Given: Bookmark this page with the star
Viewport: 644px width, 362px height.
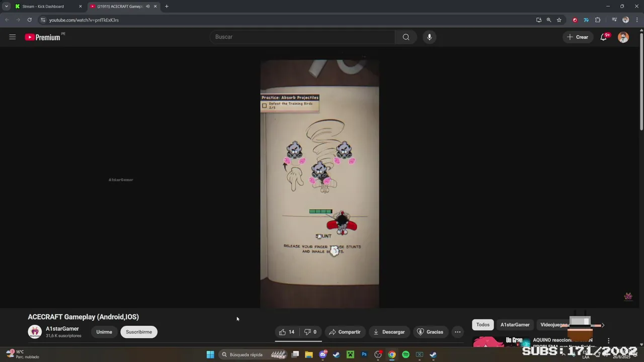Looking at the screenshot, I should tap(559, 20).
